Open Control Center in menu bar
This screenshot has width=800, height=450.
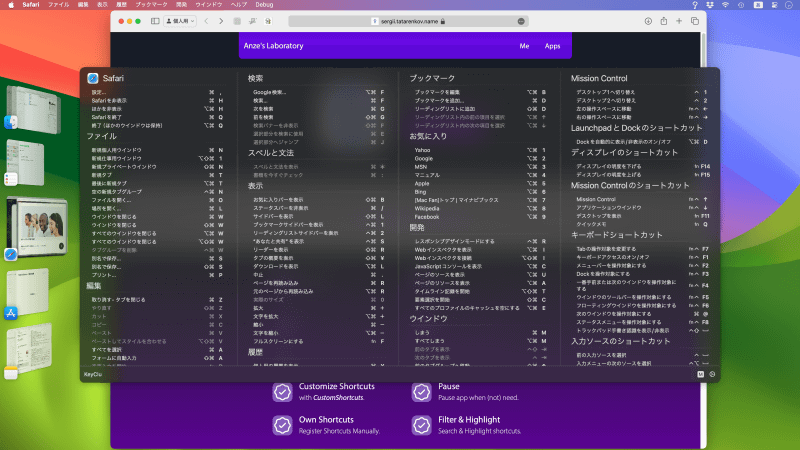[774, 5]
